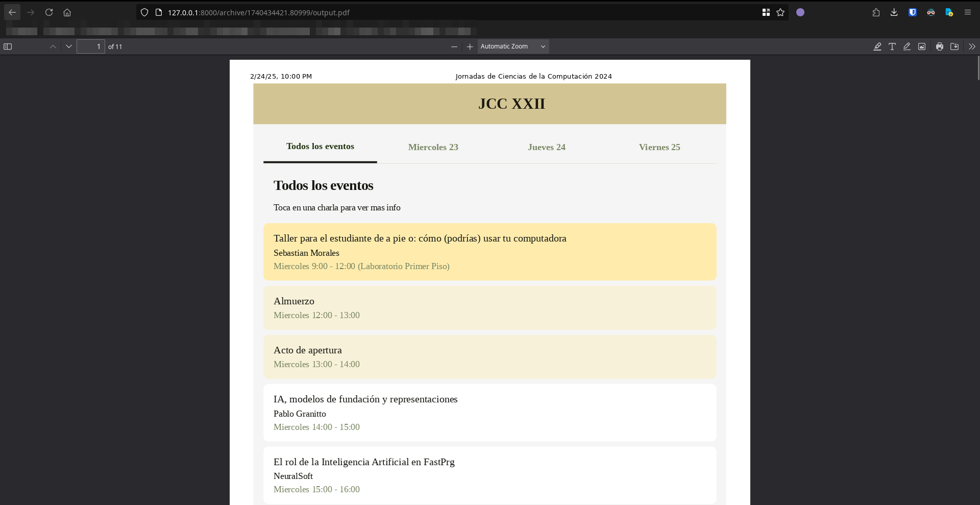Go to previous PDF page
The image size is (980, 505).
coord(53,46)
